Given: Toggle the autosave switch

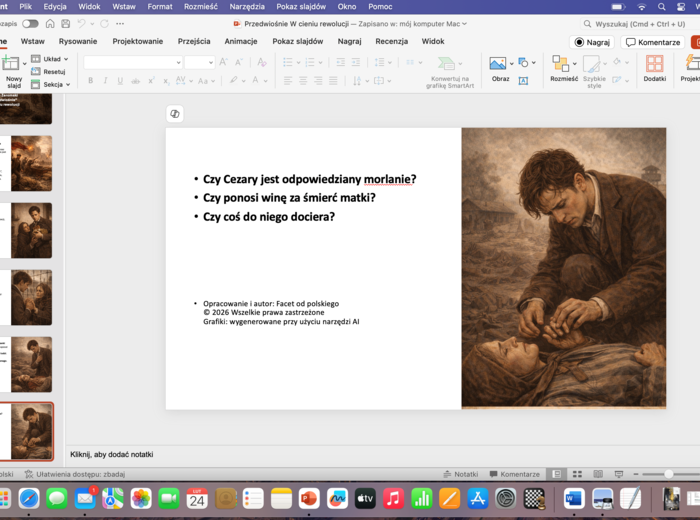Looking at the screenshot, I should click(30, 23).
